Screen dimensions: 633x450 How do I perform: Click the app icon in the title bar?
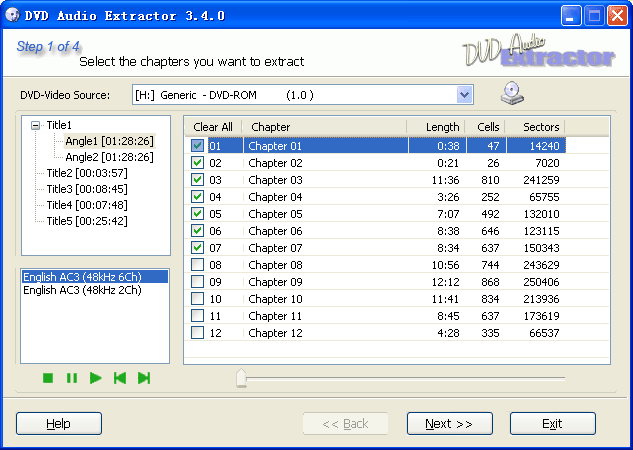(x=13, y=15)
